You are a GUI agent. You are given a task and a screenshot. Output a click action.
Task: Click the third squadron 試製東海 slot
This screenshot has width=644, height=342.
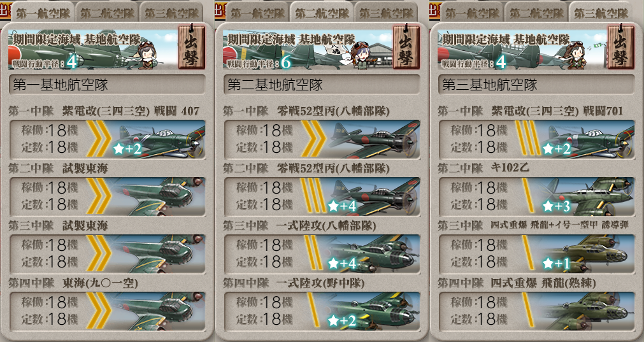click(107, 254)
